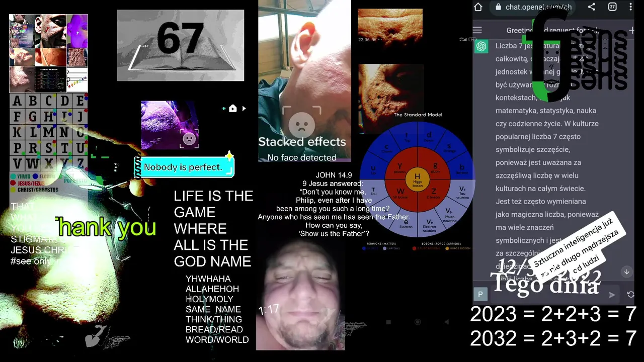Tap the Android recents square button
The height and width of the screenshot is (362, 644).
tap(388, 322)
